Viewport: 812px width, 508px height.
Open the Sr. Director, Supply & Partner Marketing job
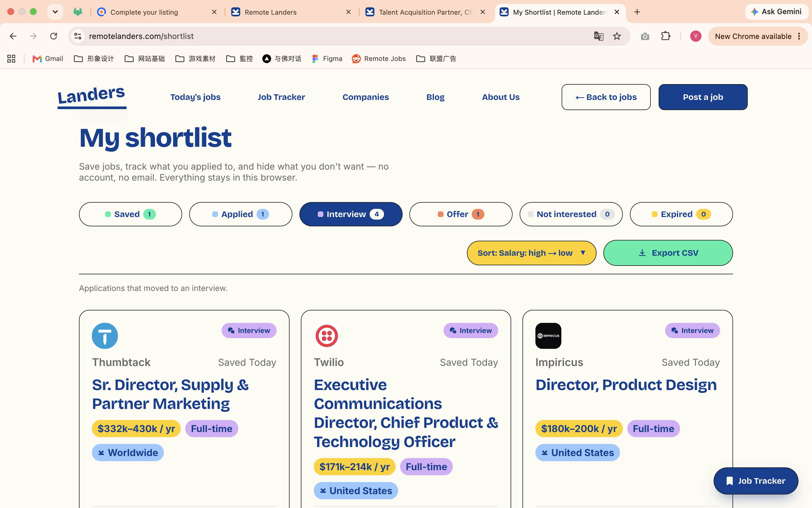pos(171,394)
